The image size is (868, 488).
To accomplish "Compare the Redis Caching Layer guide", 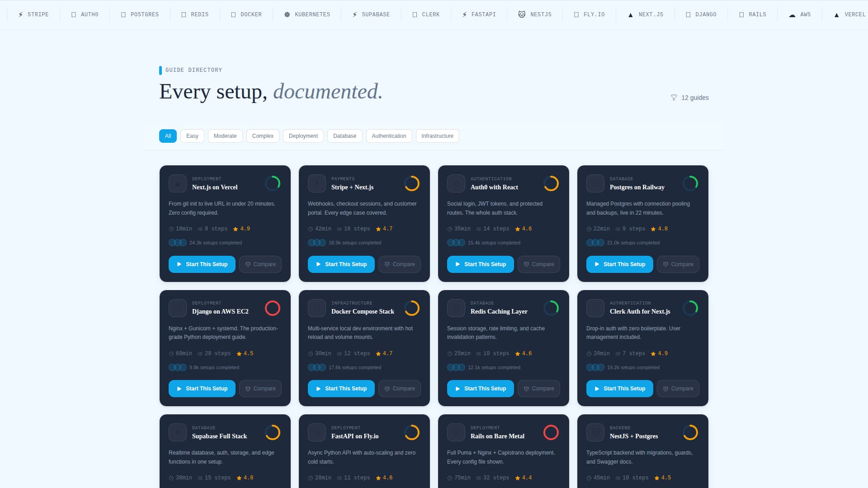I will [x=539, y=389].
